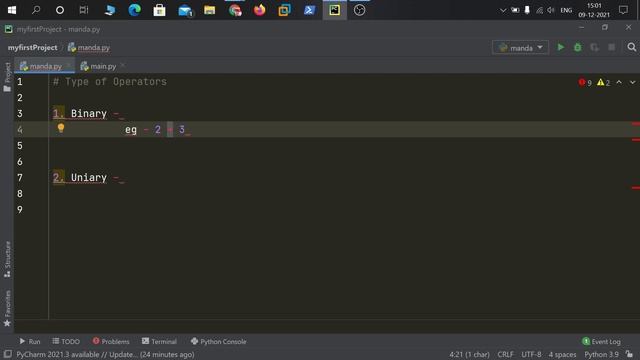Open the Run tool window
The width and height of the screenshot is (640, 360).
[x=29, y=341]
